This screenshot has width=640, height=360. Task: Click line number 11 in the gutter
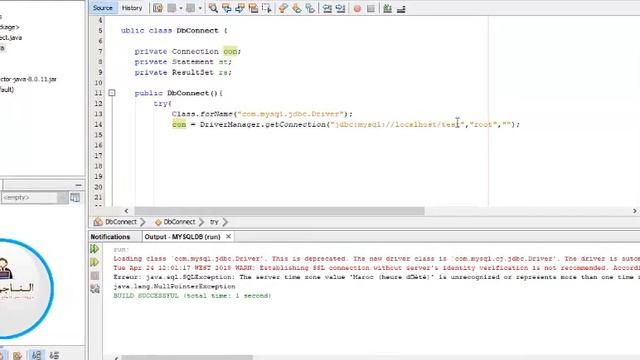(98, 93)
